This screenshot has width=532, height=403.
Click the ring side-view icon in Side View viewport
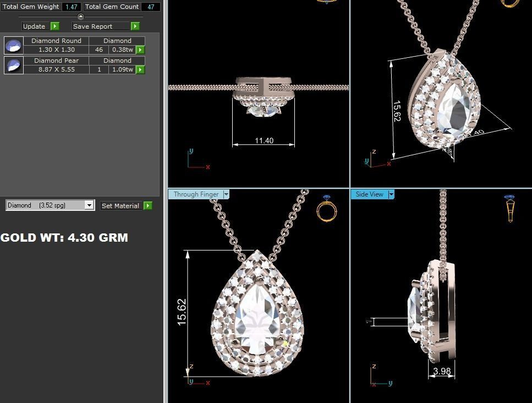pyautogui.click(x=510, y=209)
